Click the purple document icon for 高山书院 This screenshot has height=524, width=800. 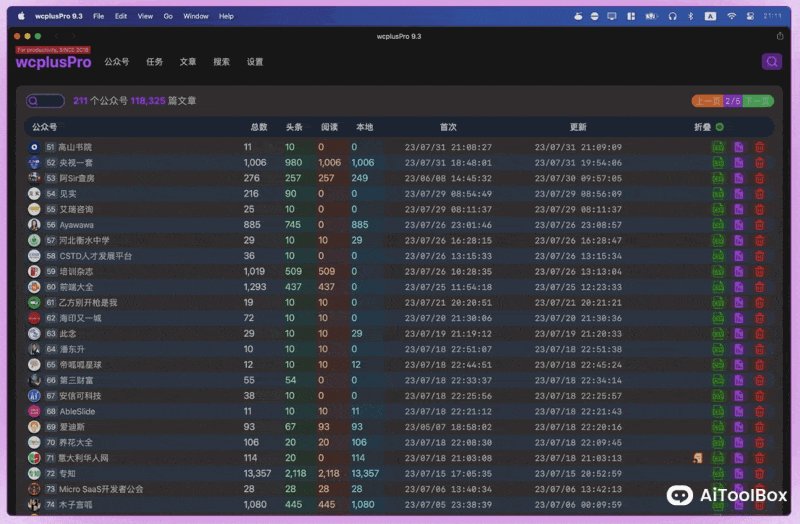738,147
